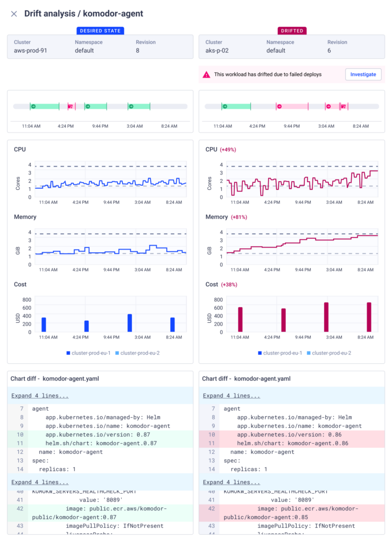Click Revision value 8
Image resolution: width=392 pixels, height=552 pixels.
137,50
